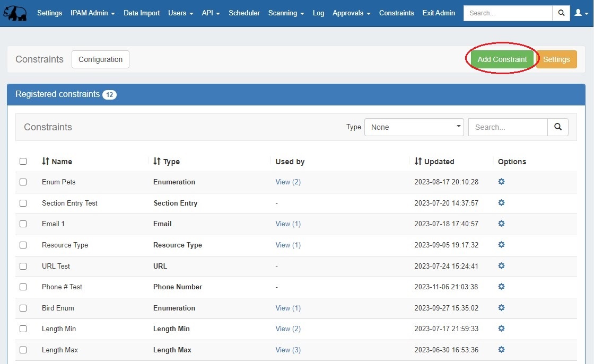Check the box for Email 1
Screen dimensions: 594x364
click(23, 224)
